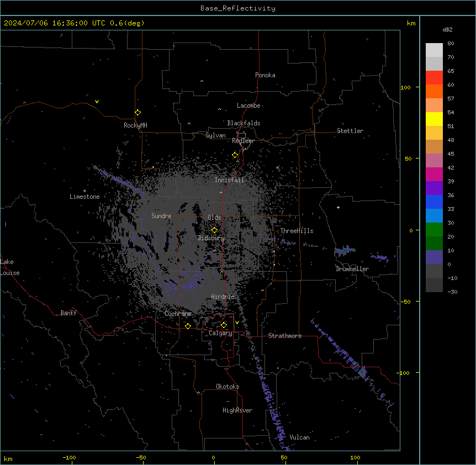Click the RockyMH label

pyautogui.click(x=135, y=125)
